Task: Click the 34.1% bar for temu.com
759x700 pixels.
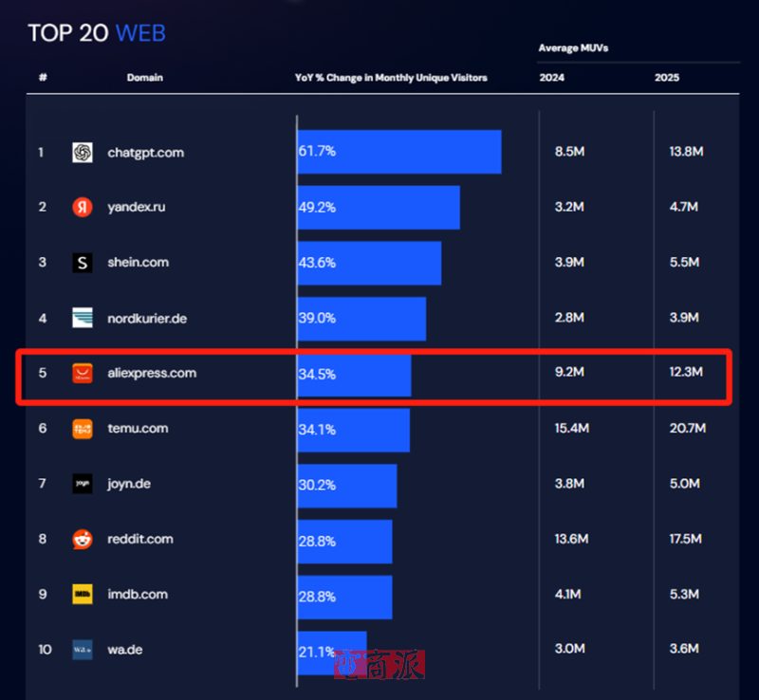Action: [x=353, y=430]
